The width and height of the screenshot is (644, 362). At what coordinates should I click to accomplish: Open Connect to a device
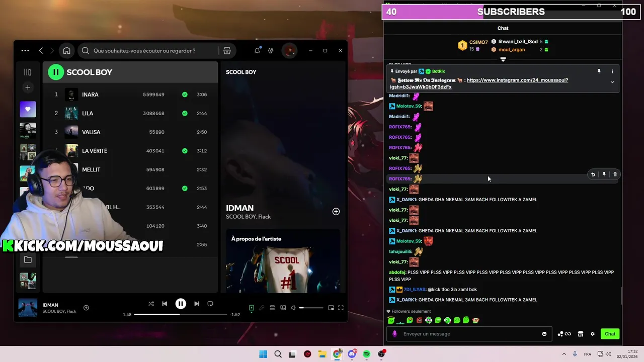click(283, 308)
